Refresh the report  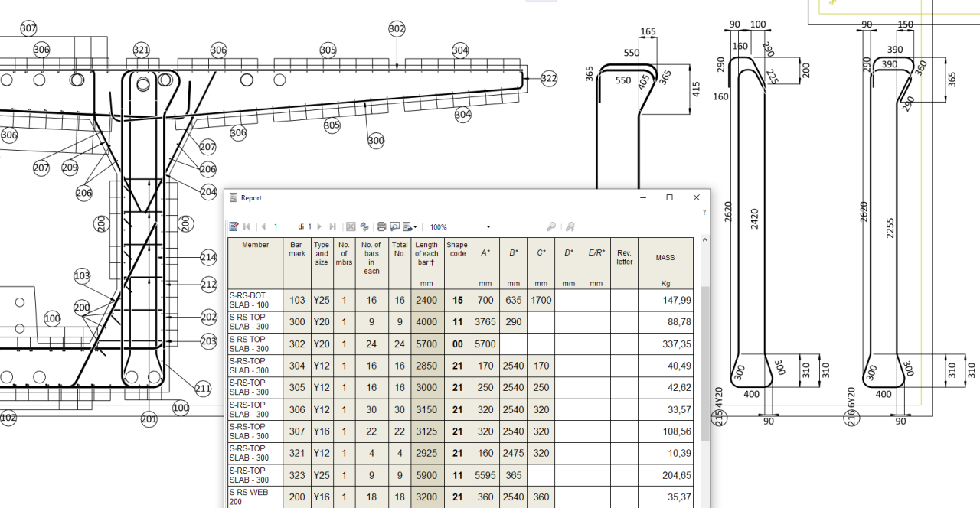point(364,226)
